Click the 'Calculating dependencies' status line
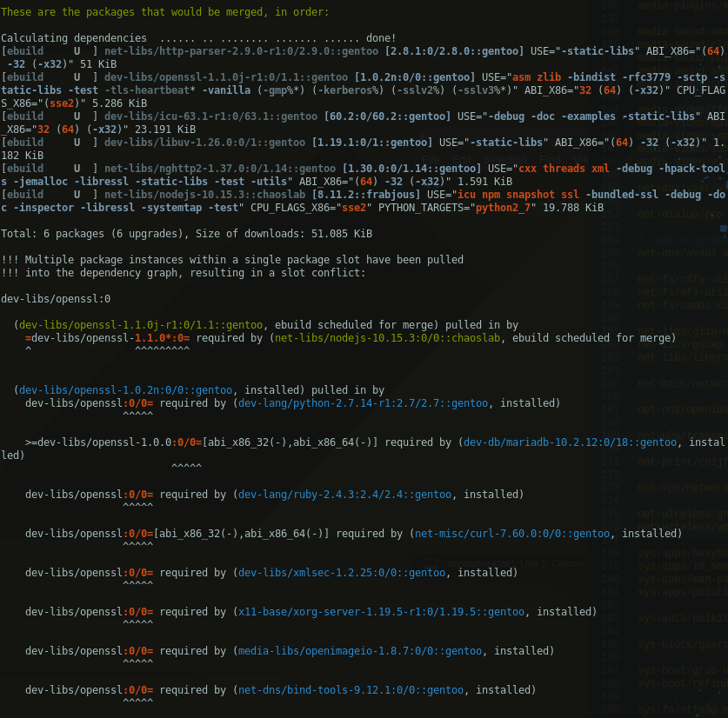The image size is (728, 718). pos(198,37)
